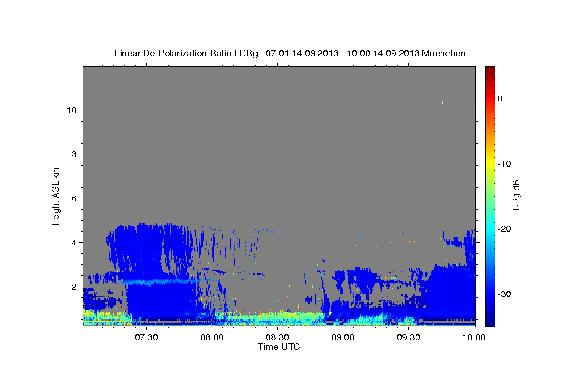Viewport: 588px width, 392px height.
Task: Click the 'LDRg dB' colorbar label
Action: [x=515, y=196]
